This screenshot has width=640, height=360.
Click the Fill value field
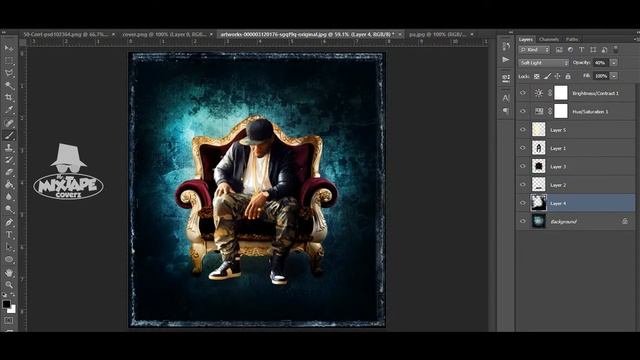pos(601,76)
